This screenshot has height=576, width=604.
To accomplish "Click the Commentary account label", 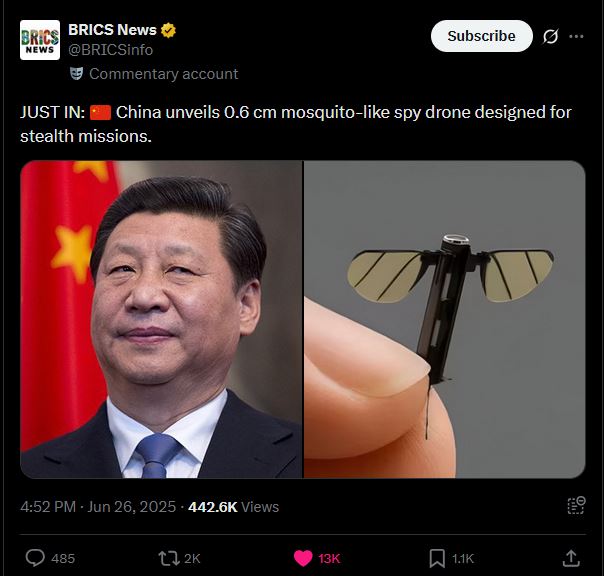I will click(x=164, y=74).
